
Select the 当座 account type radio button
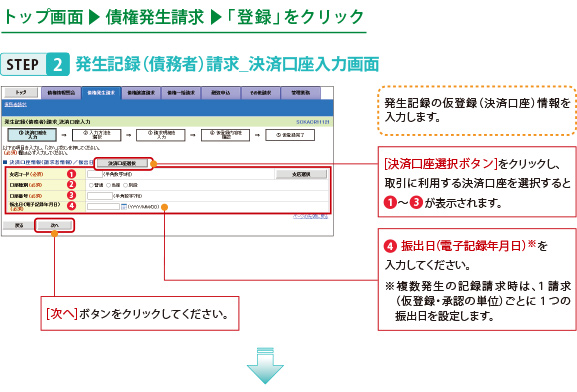point(108,185)
